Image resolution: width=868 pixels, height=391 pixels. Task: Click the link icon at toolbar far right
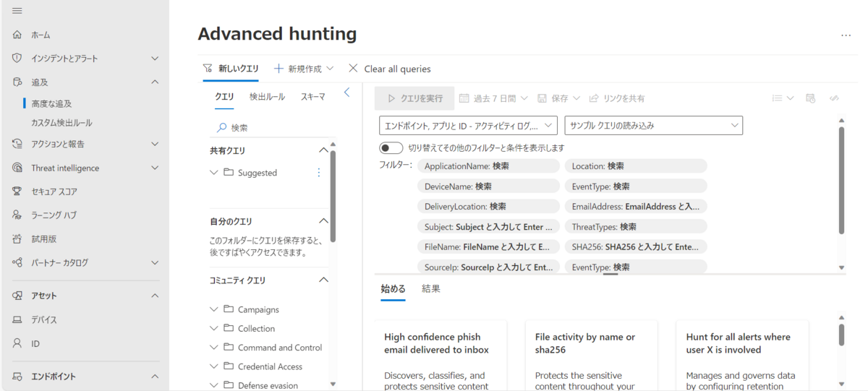pos(834,98)
